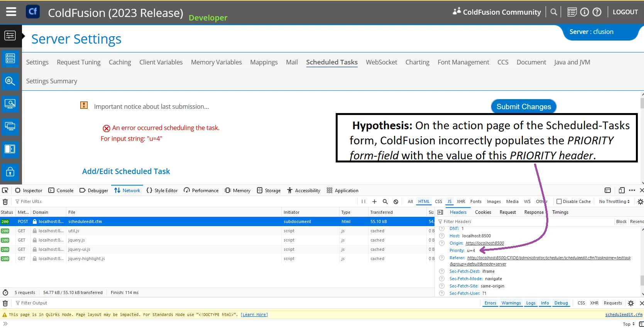Toggle the HTML request type filter
Viewport: 644px width, 333px height.
point(424,201)
